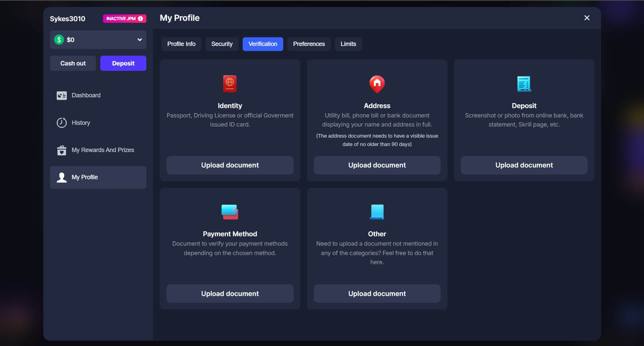Upload document for Deposit card

(x=524, y=165)
